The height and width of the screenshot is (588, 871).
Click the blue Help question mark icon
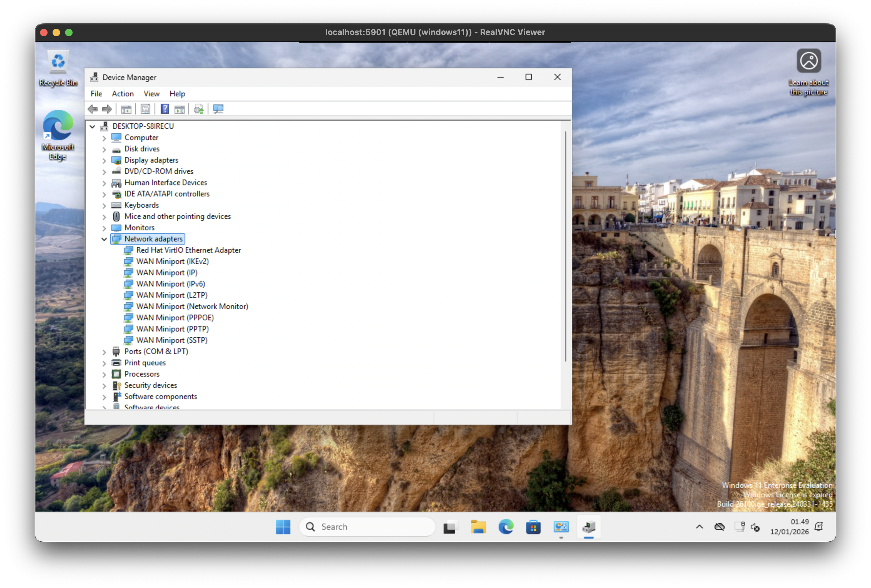coord(165,109)
